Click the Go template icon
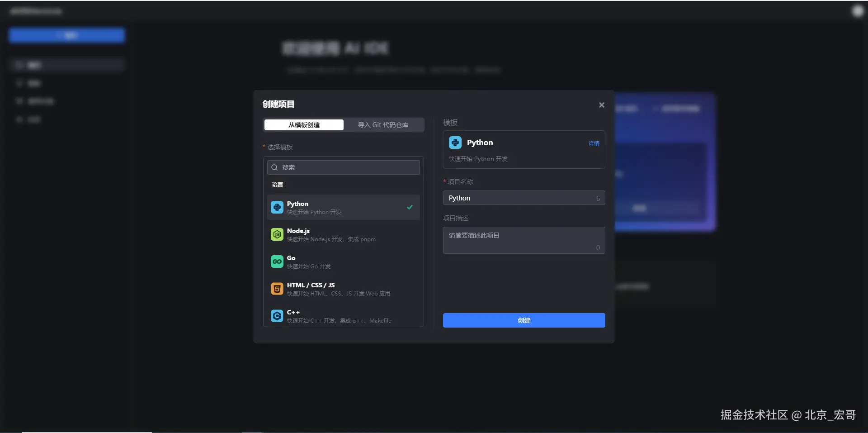The width and height of the screenshot is (868, 433). (x=277, y=262)
